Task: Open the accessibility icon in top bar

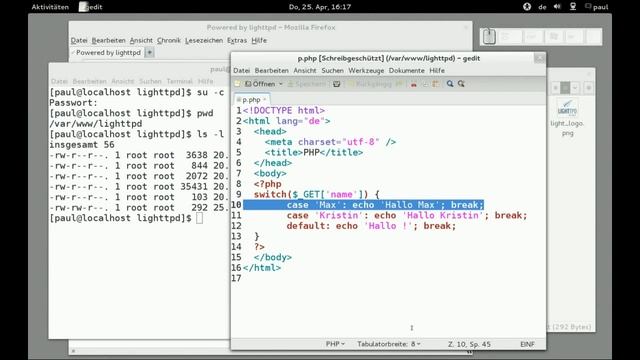Action: (x=527, y=7)
